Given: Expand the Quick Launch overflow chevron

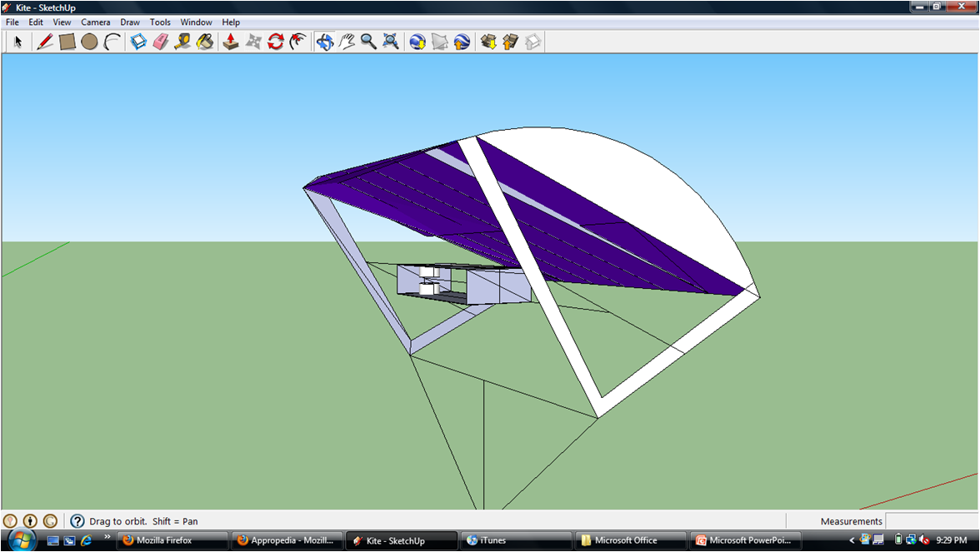Looking at the screenshot, I should [107, 538].
